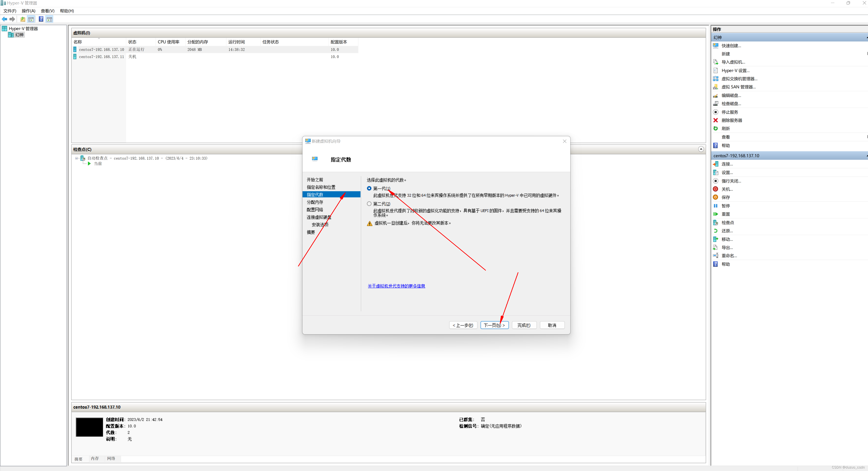Image resolution: width=868 pixels, height=471 pixels.
Task: Click wizard step 连接虚拟硬盘
Action: (319, 217)
